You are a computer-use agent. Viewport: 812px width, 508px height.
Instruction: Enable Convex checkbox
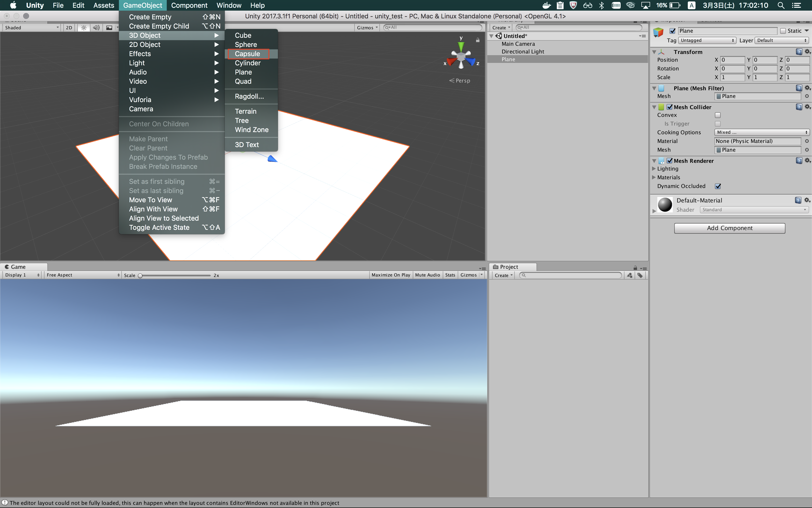(718, 115)
